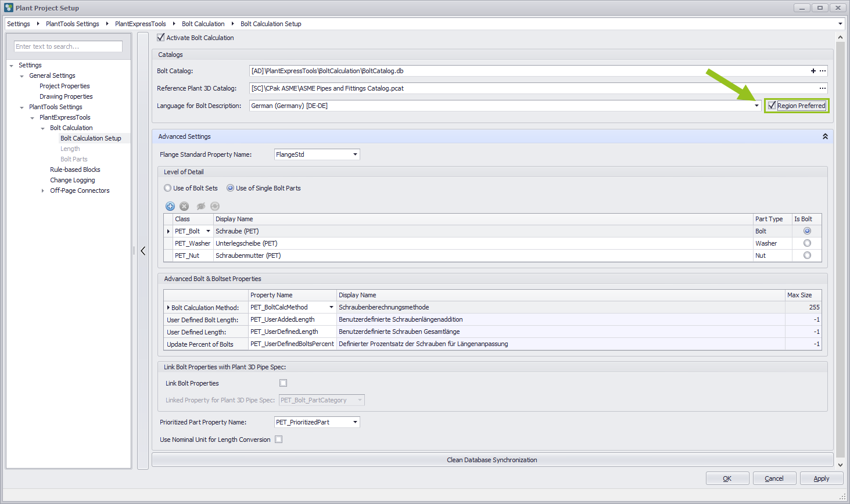This screenshot has width=850, height=504.
Task: Open the Flange Standard Property Name dropdown
Action: point(355,154)
